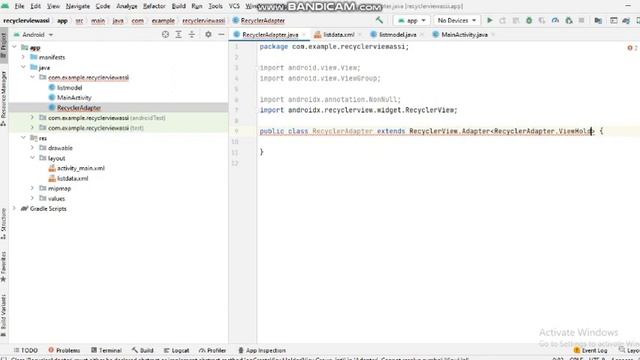
Task: Collapse the java folder
Action: [24, 67]
